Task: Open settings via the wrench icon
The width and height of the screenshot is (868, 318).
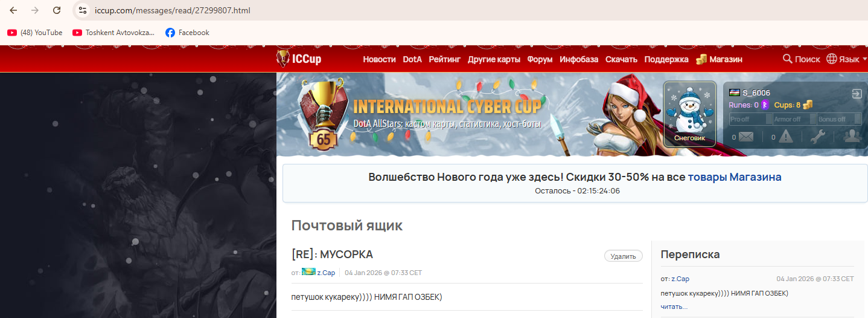Action: click(x=817, y=137)
